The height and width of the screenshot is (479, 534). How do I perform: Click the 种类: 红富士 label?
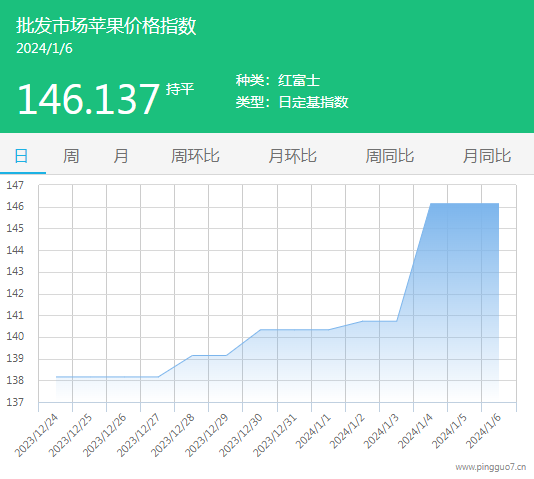[x=278, y=81]
